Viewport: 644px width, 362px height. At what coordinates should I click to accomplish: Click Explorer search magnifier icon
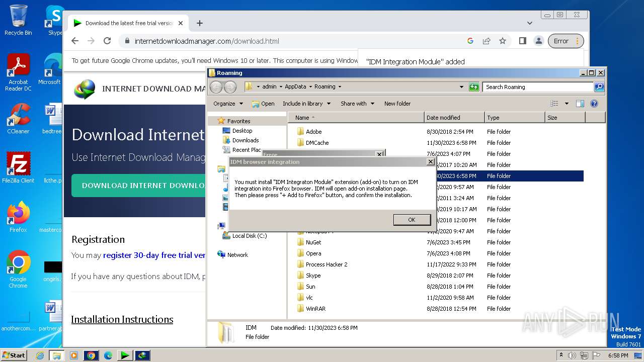click(x=599, y=87)
